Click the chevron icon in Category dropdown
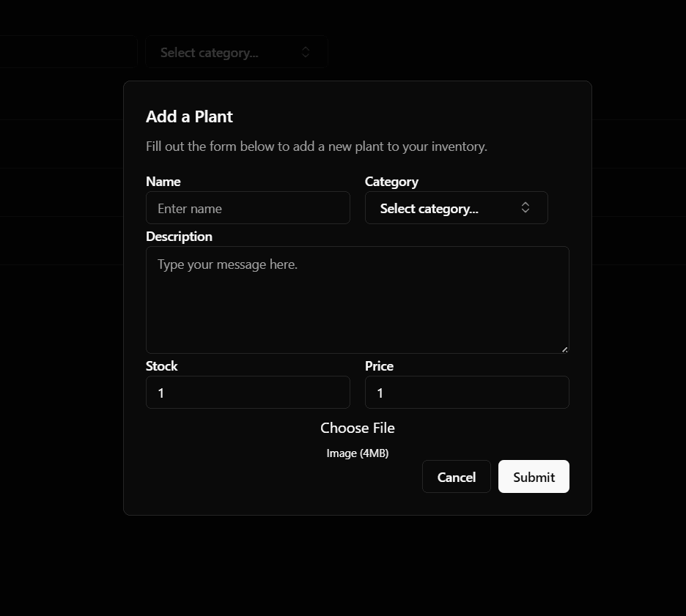This screenshot has width=686, height=616. click(x=525, y=208)
